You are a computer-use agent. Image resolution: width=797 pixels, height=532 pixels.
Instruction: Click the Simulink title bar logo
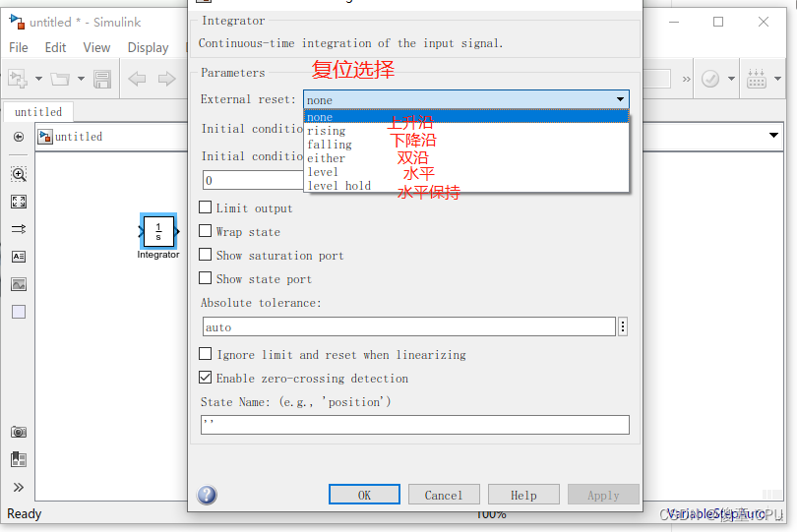point(17,22)
